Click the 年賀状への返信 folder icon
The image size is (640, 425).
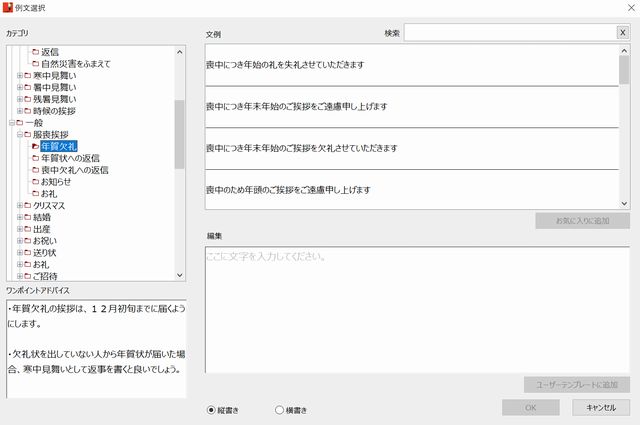pos(36,158)
